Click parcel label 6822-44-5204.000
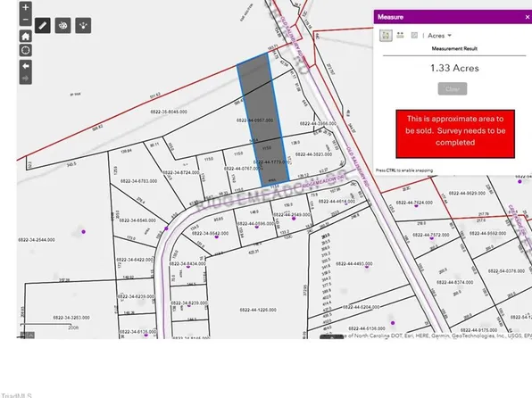This screenshot has width=532, height=398. (361, 307)
